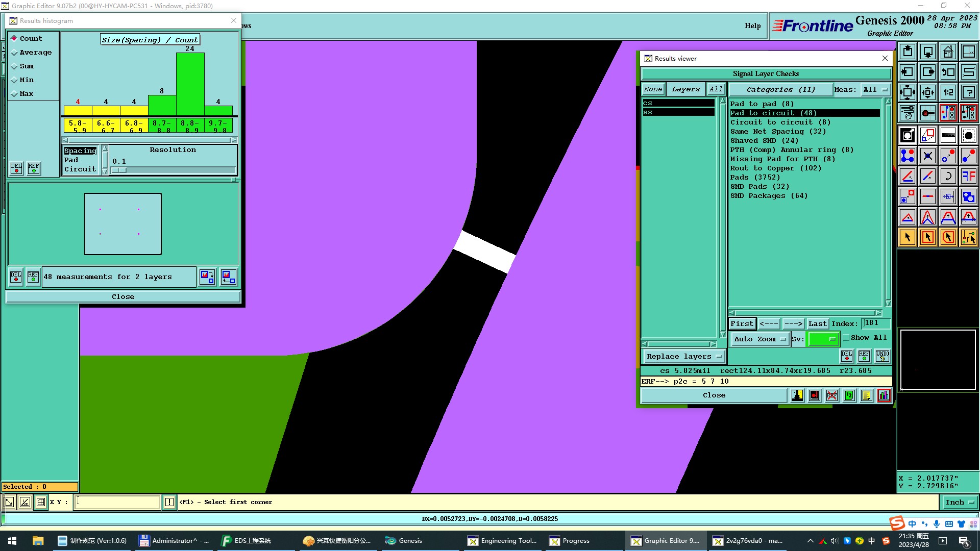Click the UNDO icon in Results viewer

pyautogui.click(x=882, y=356)
